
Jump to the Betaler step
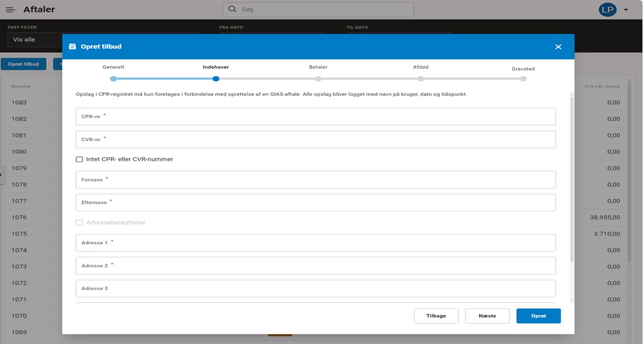coord(318,67)
